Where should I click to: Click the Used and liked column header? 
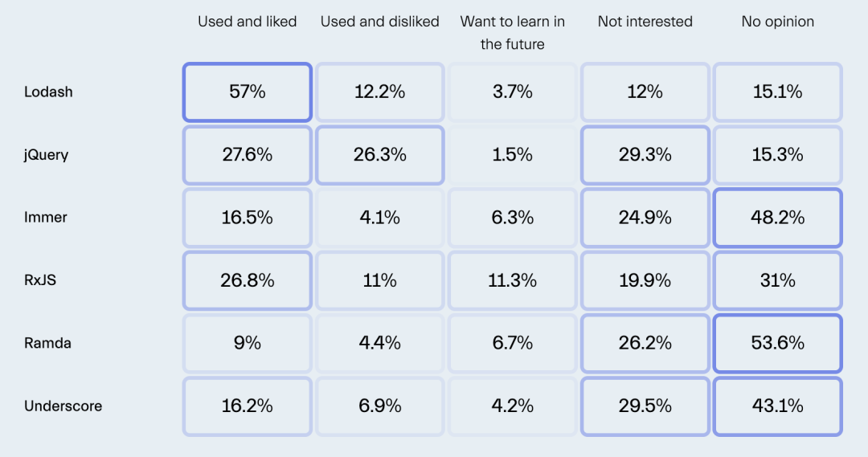point(248,22)
